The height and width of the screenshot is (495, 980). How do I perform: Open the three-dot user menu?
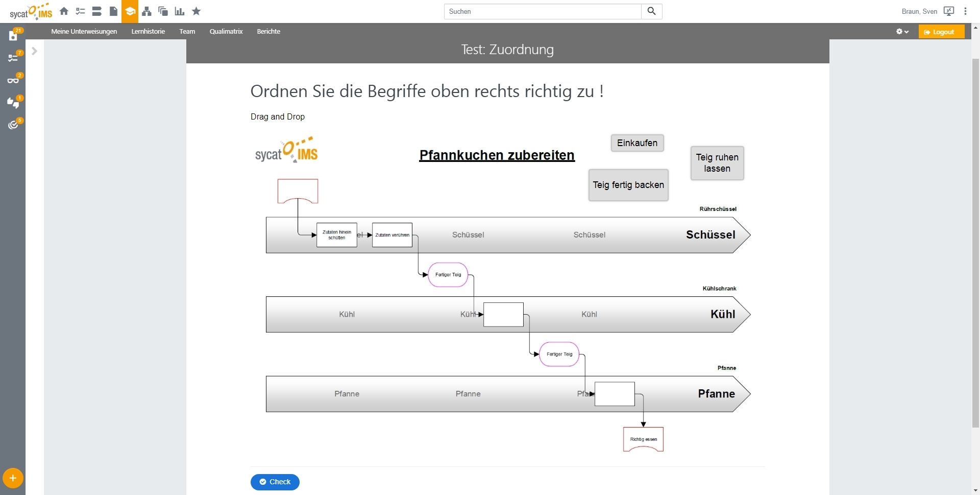coord(965,11)
